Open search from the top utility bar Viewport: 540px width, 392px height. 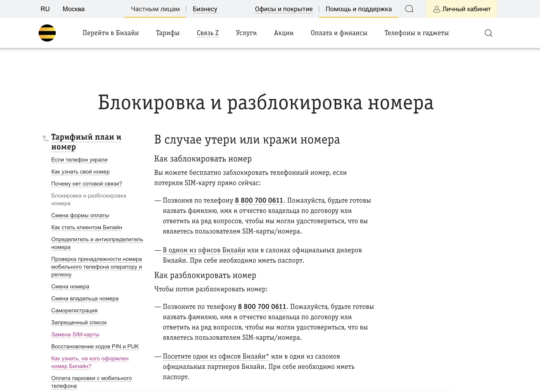(x=409, y=9)
